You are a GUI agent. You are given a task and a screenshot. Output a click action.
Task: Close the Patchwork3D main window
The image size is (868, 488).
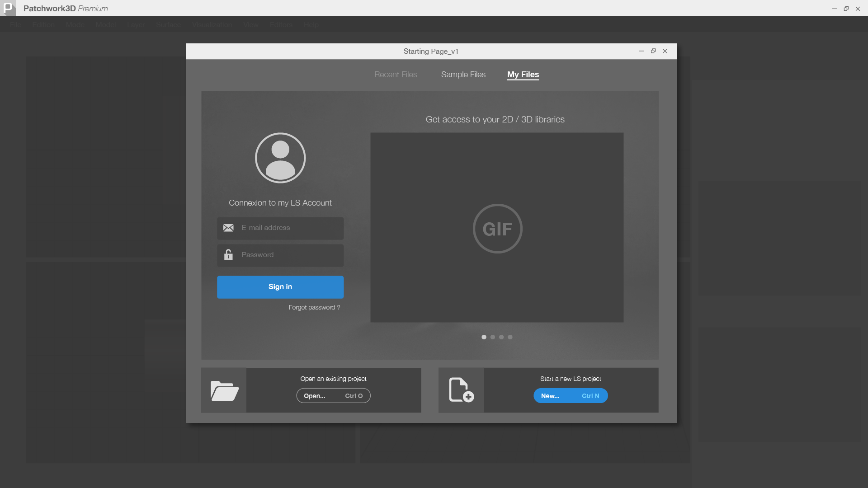(858, 9)
